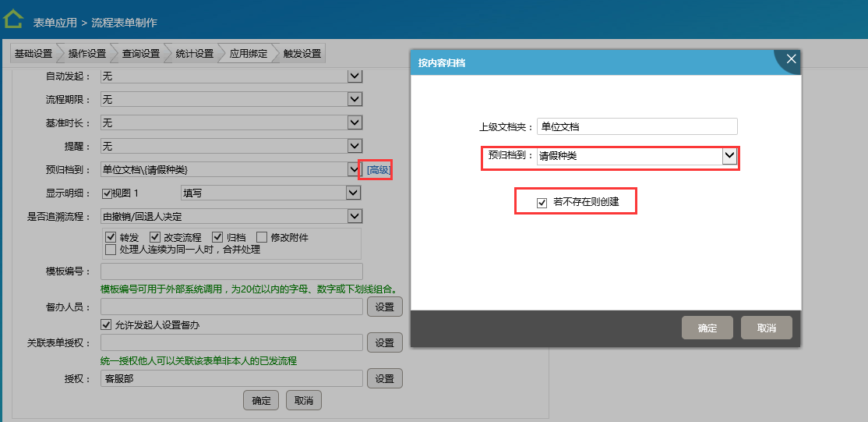The width and height of the screenshot is (868, 422).
Task: Uncheck the 转发 checkbox
Action: pos(110,237)
